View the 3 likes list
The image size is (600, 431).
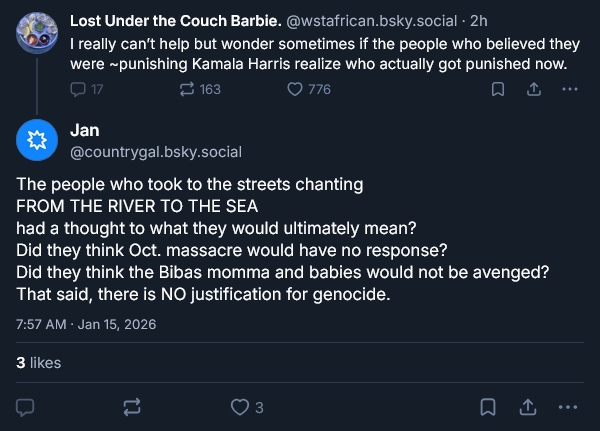point(39,363)
